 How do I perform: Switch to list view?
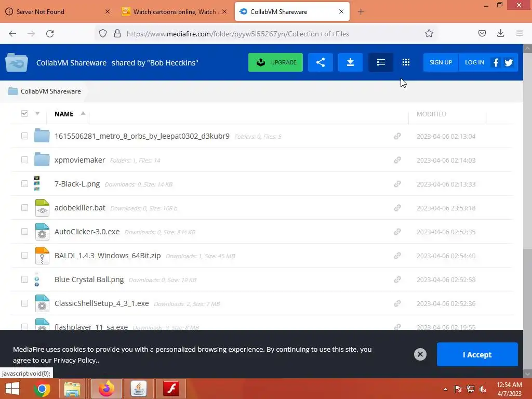click(381, 62)
